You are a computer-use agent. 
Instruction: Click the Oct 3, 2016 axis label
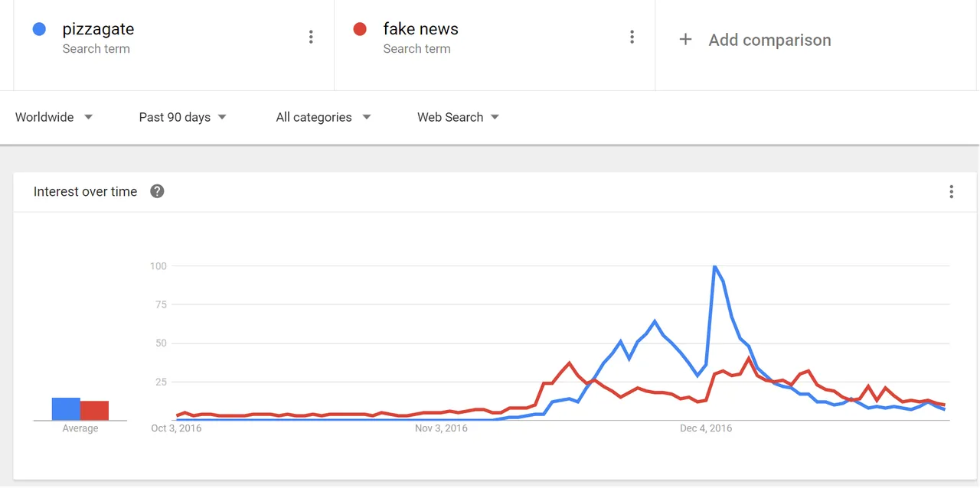click(x=176, y=428)
